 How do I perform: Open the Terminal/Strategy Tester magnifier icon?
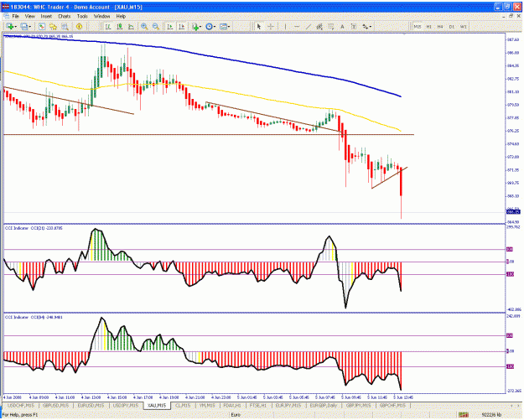(x=65, y=26)
